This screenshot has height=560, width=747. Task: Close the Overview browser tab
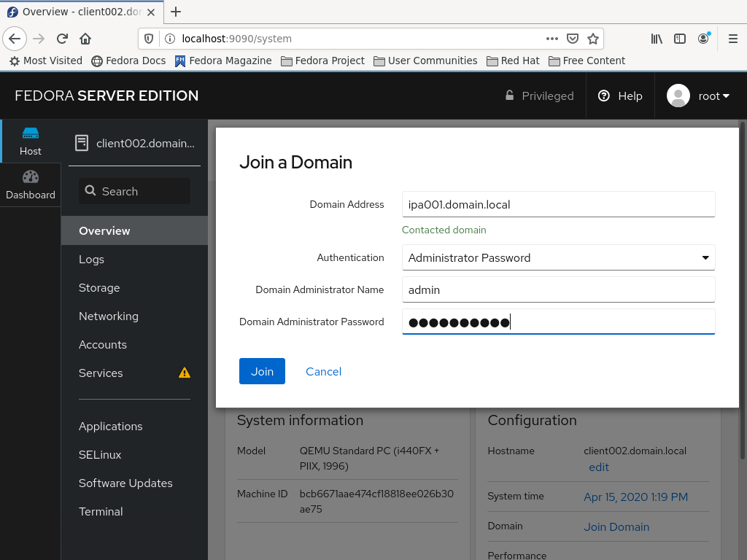pos(151,12)
